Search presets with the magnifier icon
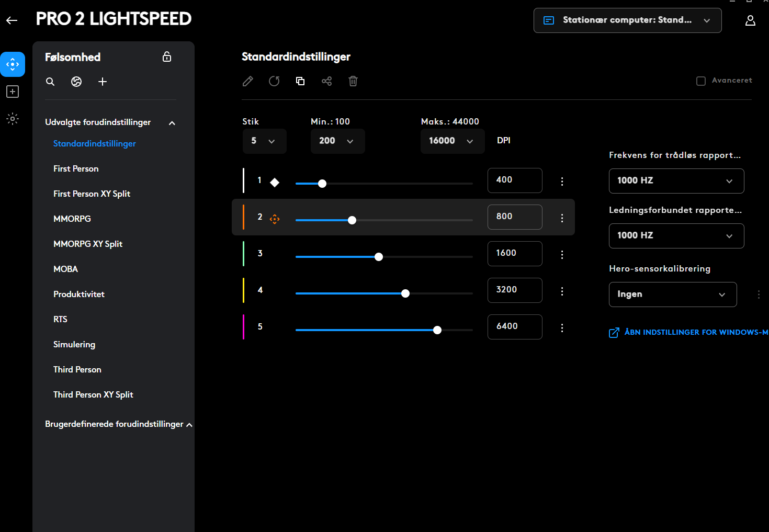This screenshot has width=769, height=532. point(50,82)
